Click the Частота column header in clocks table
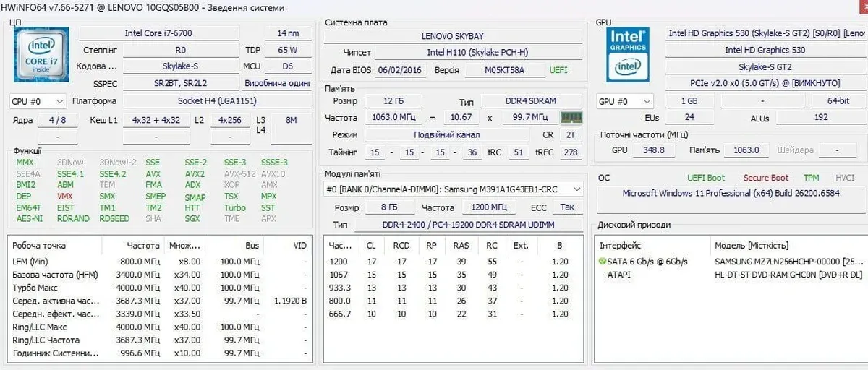868x370 pixels. point(142,245)
